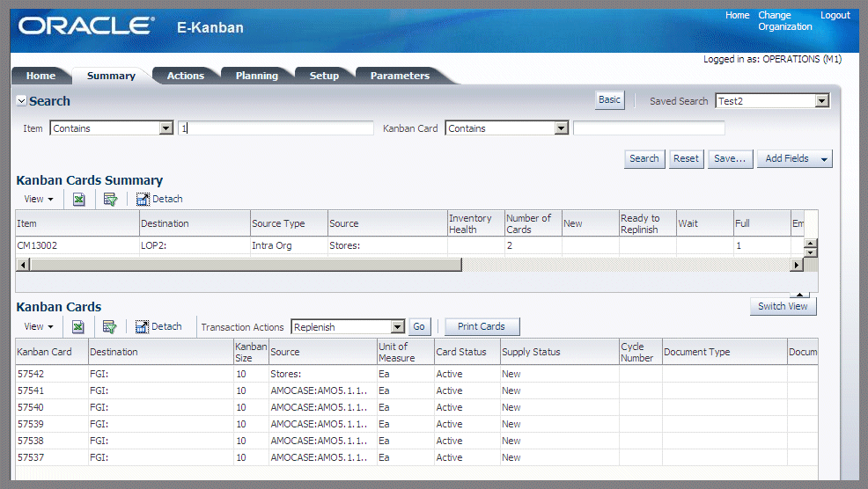This screenshot has height=489, width=868.
Task: Click the Number of Cards column header
Action: point(533,223)
